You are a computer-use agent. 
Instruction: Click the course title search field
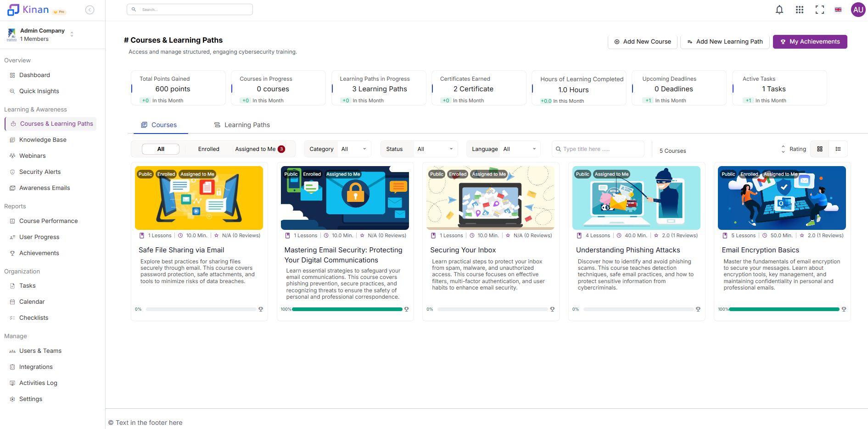[x=598, y=149]
